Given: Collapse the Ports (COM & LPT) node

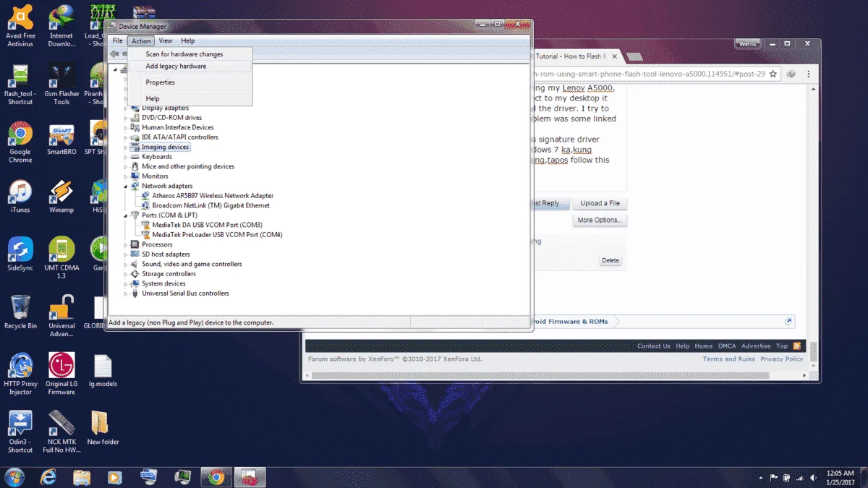Looking at the screenshot, I should [126, 215].
